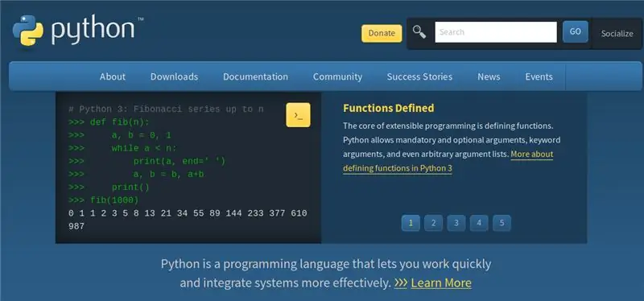Follow the Learn More link
Viewport: 644px width, 301px height.
pos(441,283)
